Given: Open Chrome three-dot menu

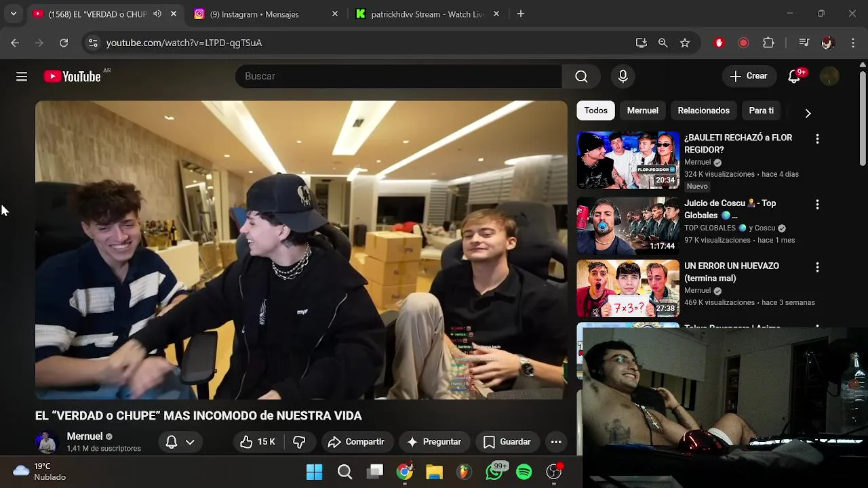Looking at the screenshot, I should click(x=852, y=43).
